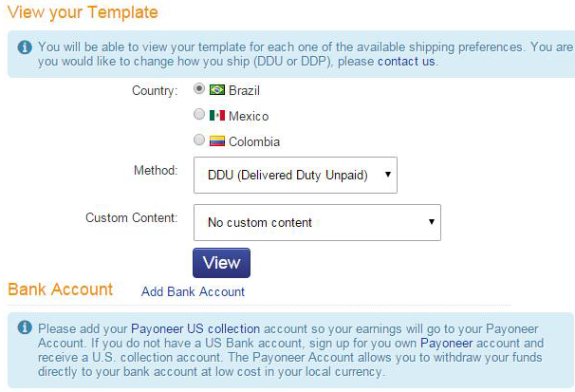Select the Mexico radio button
The width and height of the screenshot is (575, 392).
(199, 115)
